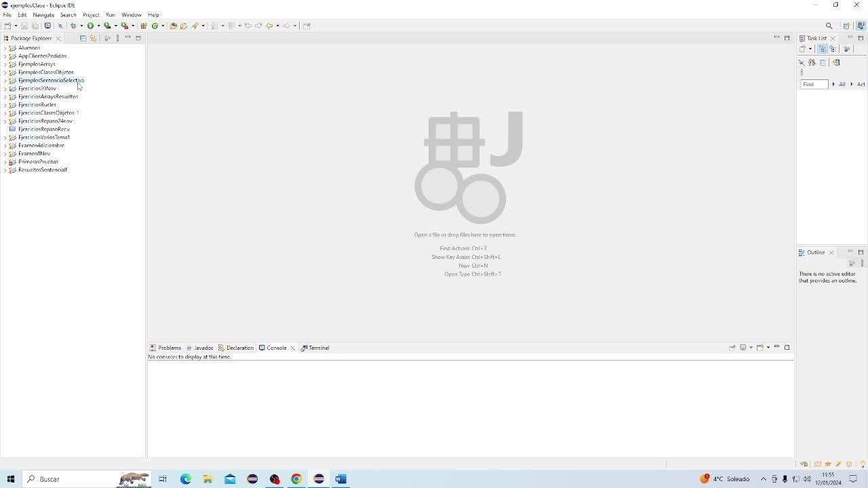Open Microsoft Edge from the taskbar
The height and width of the screenshot is (488, 868).
[186, 479]
